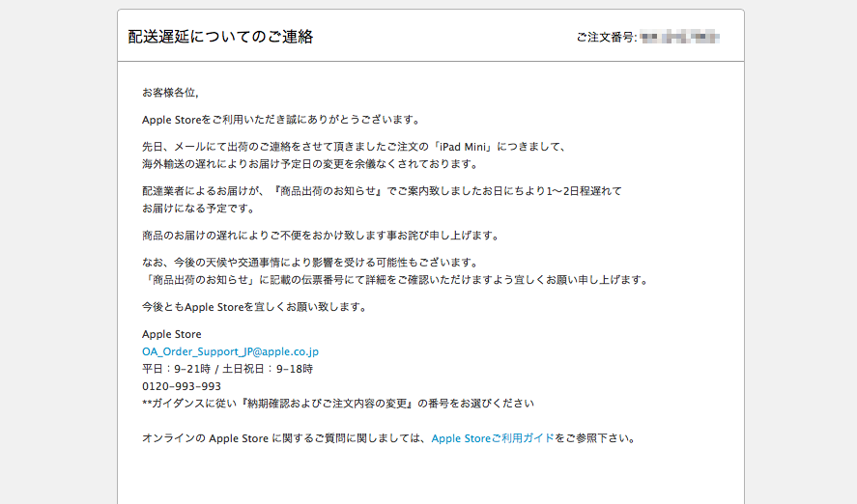Click the line starting なお、今後の天候や

(311, 263)
